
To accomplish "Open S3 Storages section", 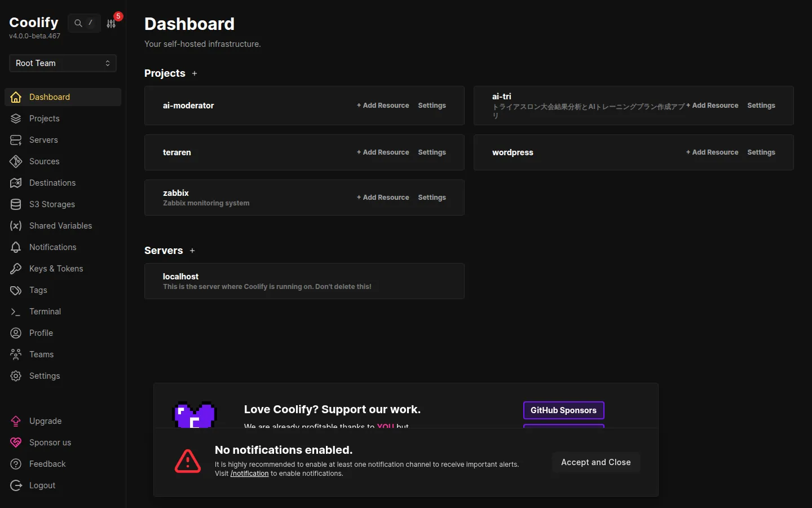I will pos(52,204).
